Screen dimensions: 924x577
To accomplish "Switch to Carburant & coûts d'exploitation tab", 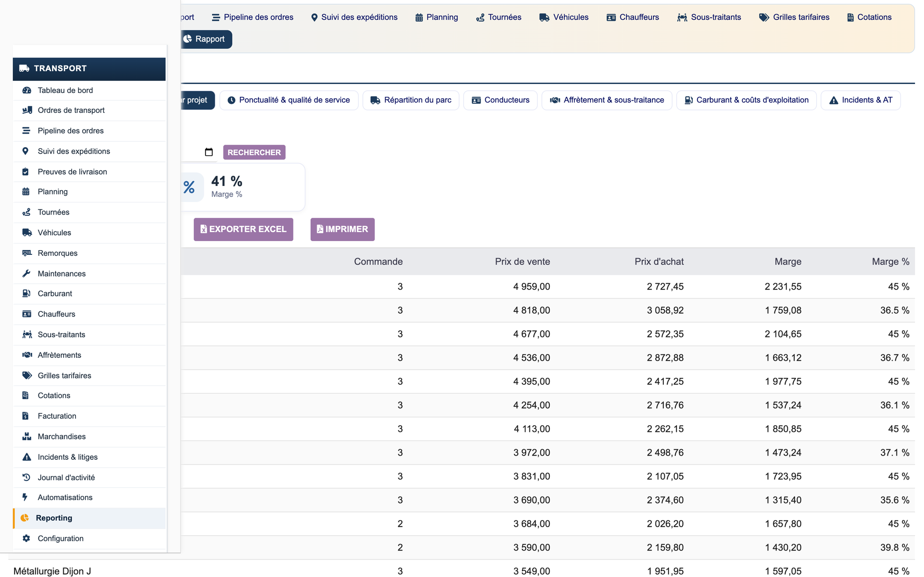I will pos(746,100).
